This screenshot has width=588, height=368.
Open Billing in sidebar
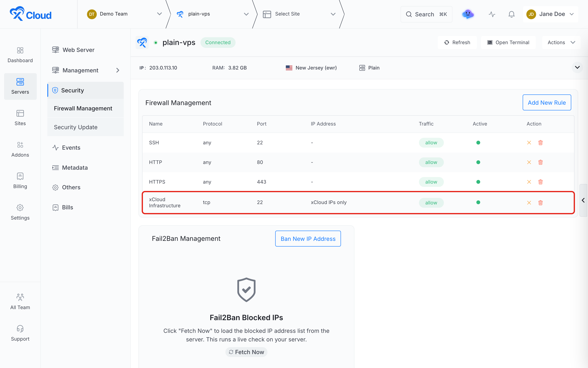[20, 181]
